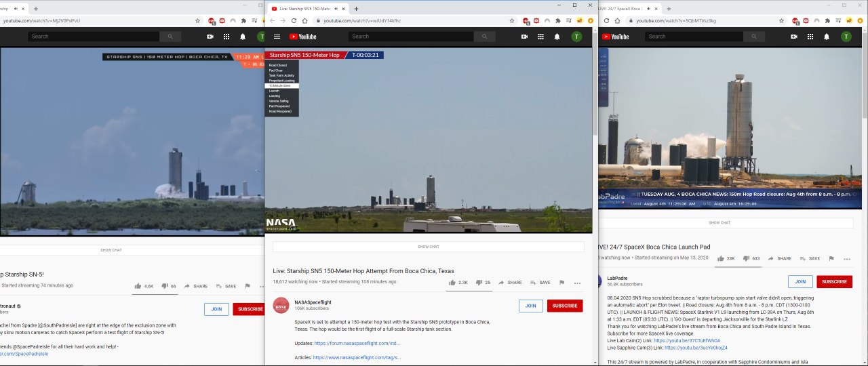
Task: Bookmark the left window's page with the star
Action: pos(197,21)
